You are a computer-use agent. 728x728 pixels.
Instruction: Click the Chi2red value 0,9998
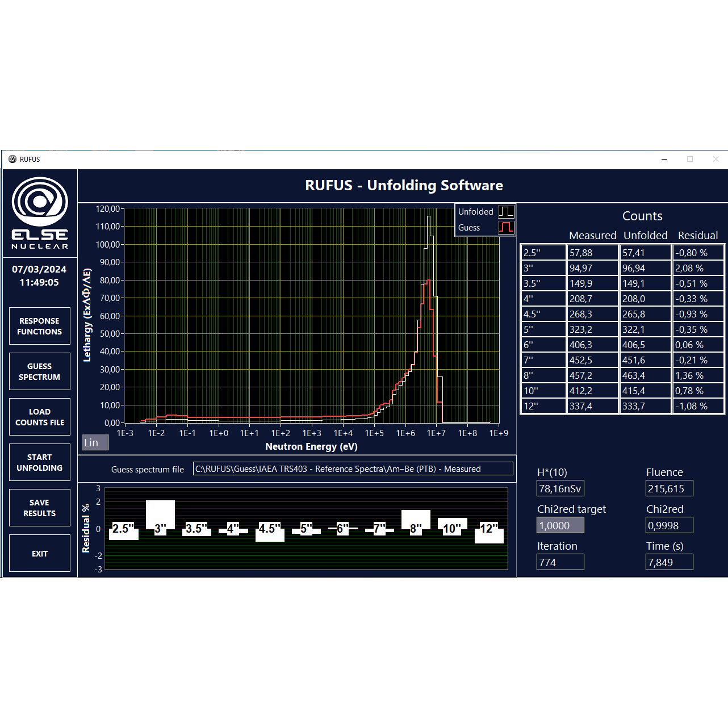(x=669, y=525)
